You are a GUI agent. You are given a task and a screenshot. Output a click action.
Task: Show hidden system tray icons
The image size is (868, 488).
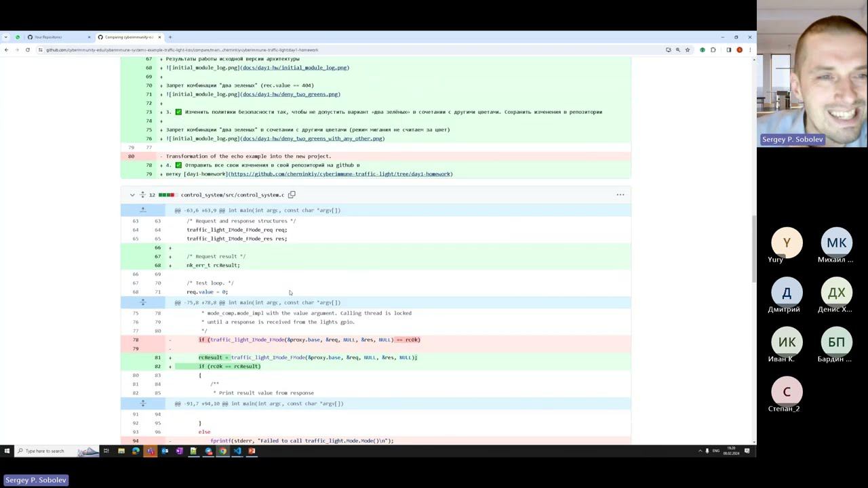pyautogui.click(x=700, y=451)
